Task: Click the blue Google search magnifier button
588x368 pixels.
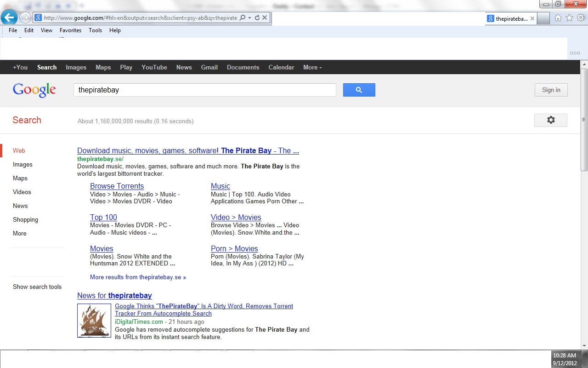Action: (x=359, y=90)
